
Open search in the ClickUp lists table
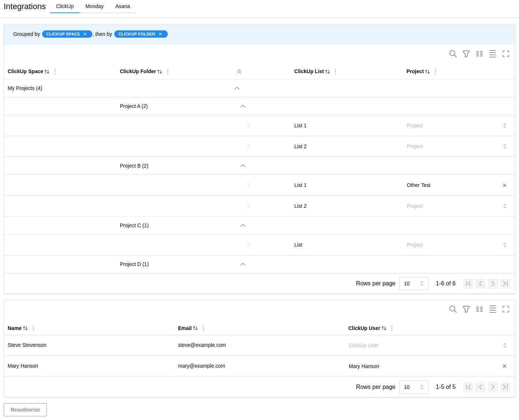pyautogui.click(x=453, y=54)
